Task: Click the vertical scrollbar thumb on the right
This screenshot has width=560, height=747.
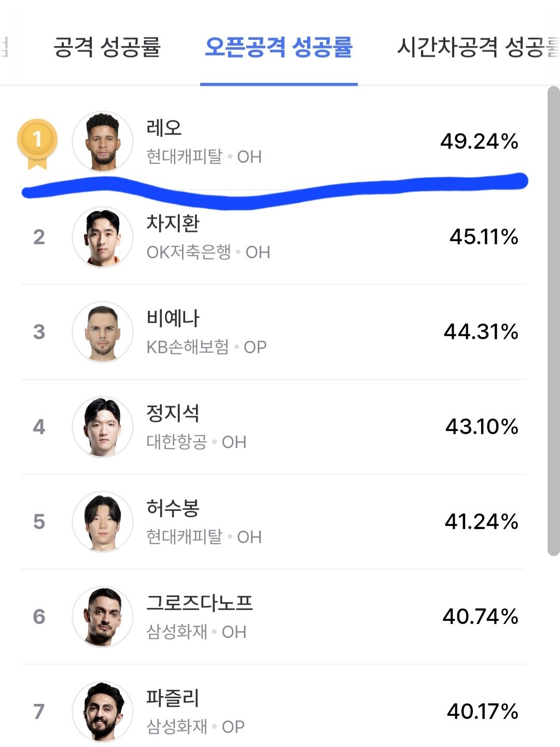Action: (553, 322)
